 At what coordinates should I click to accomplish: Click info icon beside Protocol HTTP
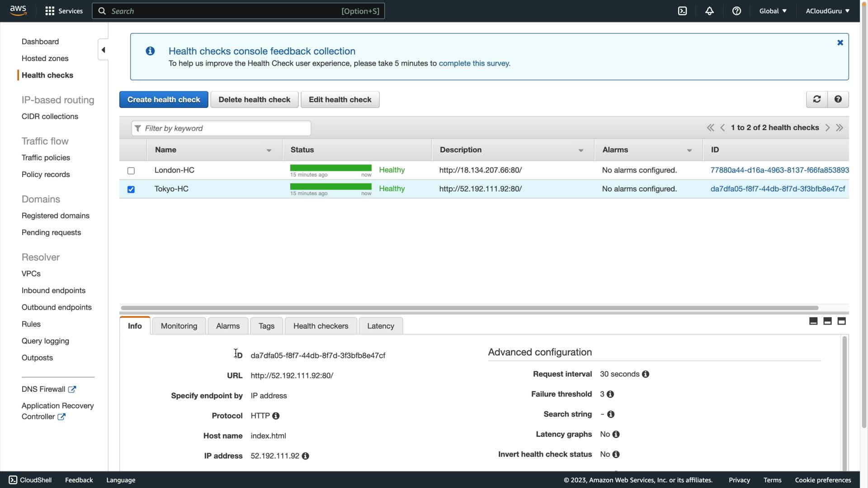coord(276,416)
